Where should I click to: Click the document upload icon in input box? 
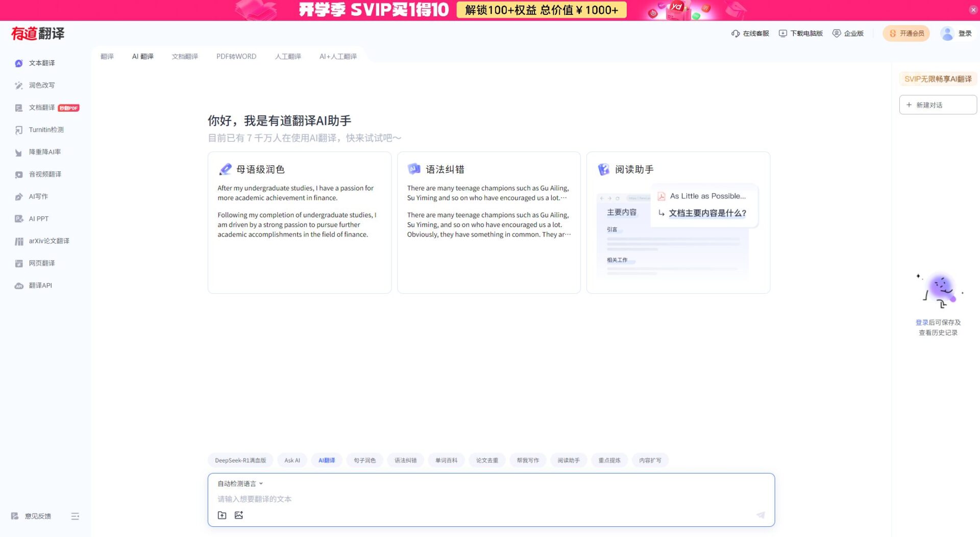(222, 515)
